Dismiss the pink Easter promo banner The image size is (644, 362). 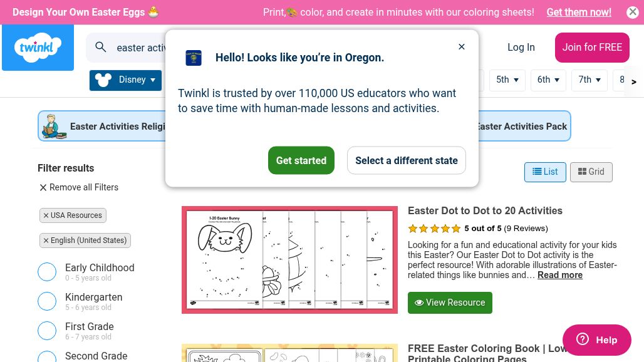coord(633,12)
